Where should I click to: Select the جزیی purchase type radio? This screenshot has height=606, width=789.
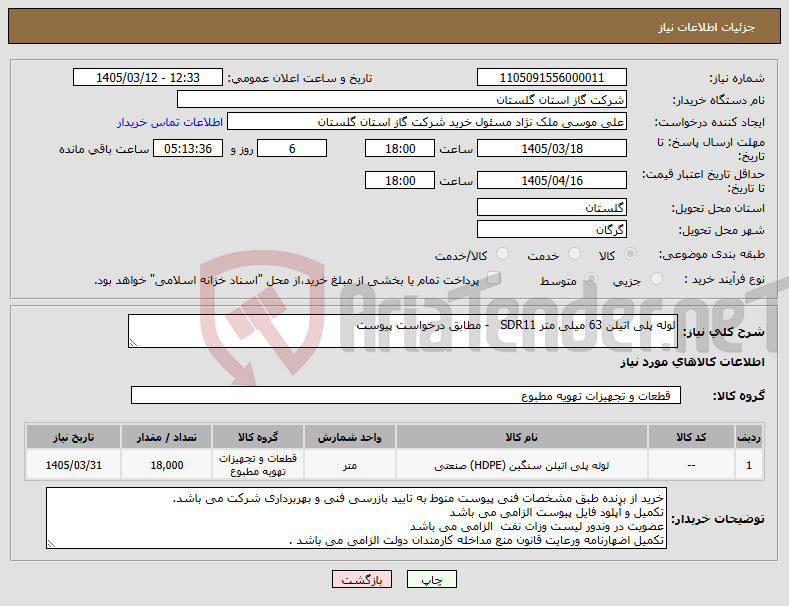[x=656, y=278]
